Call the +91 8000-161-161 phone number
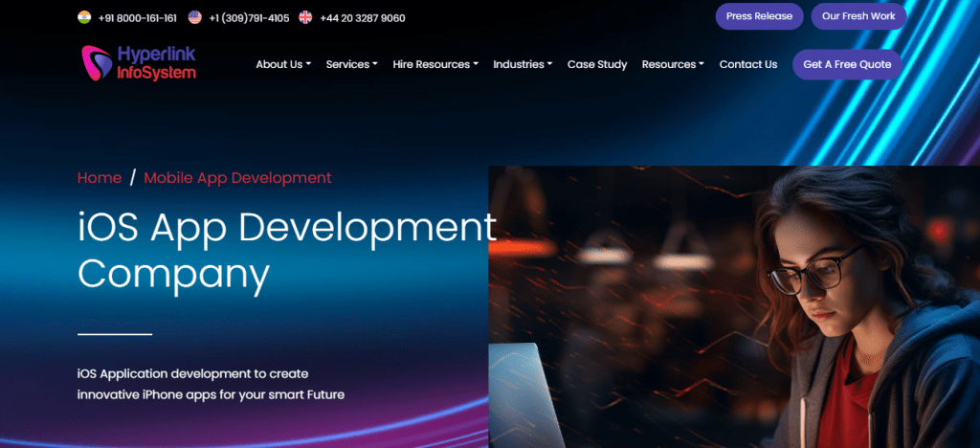 [x=137, y=17]
